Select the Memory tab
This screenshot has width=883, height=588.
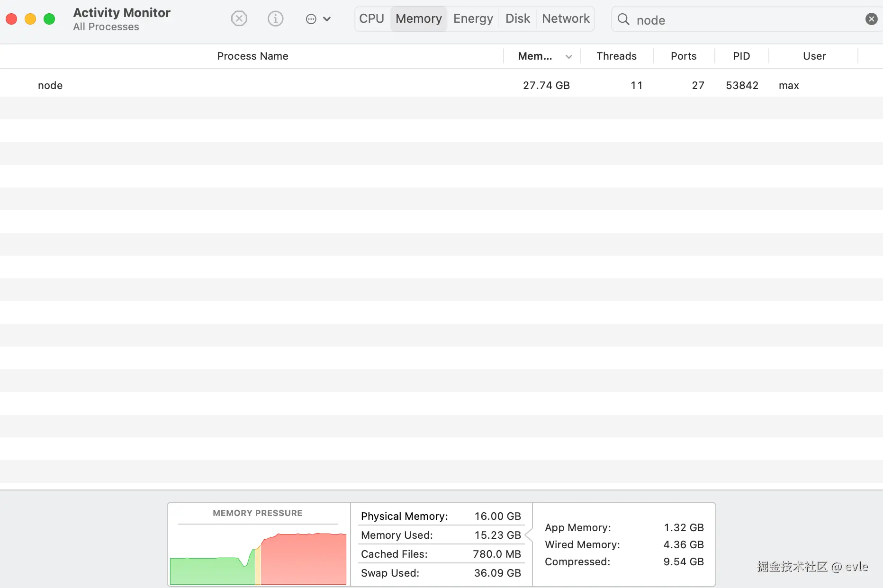click(419, 18)
